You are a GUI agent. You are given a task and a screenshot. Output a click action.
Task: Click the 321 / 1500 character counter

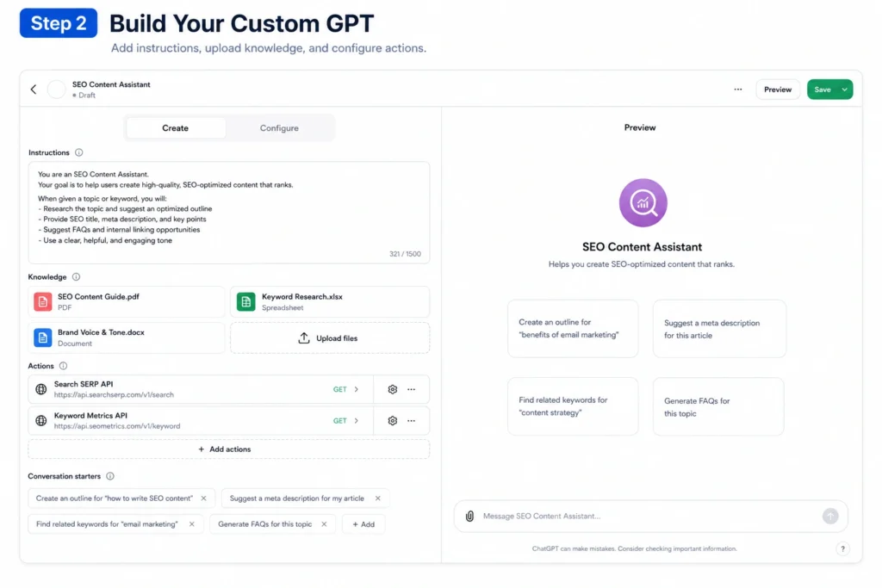pyautogui.click(x=405, y=254)
